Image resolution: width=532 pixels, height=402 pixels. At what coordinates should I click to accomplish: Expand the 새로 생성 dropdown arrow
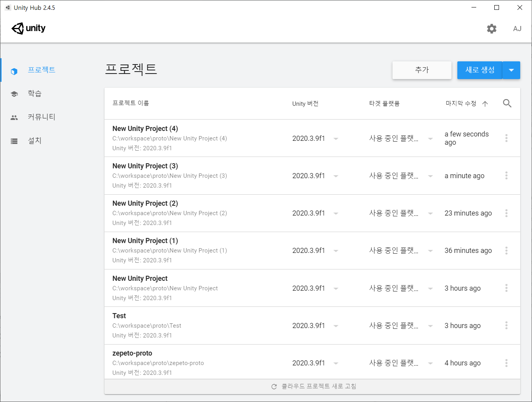pyautogui.click(x=511, y=70)
